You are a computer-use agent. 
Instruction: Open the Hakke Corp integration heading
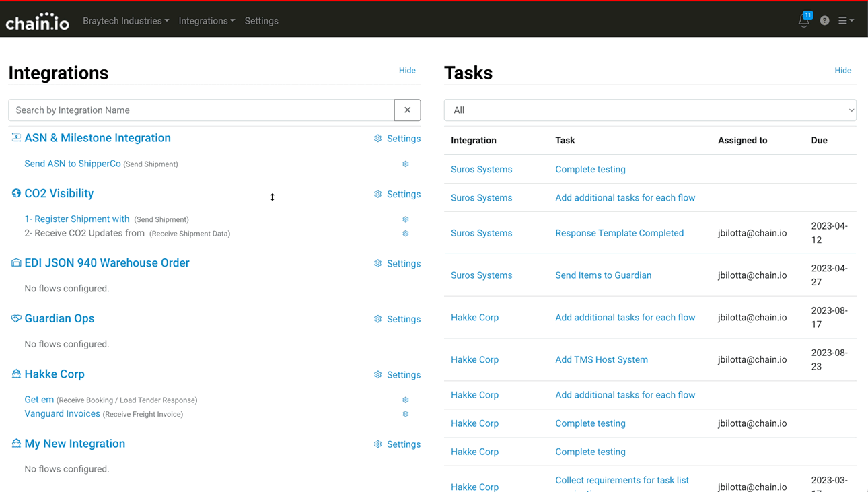pos(55,374)
